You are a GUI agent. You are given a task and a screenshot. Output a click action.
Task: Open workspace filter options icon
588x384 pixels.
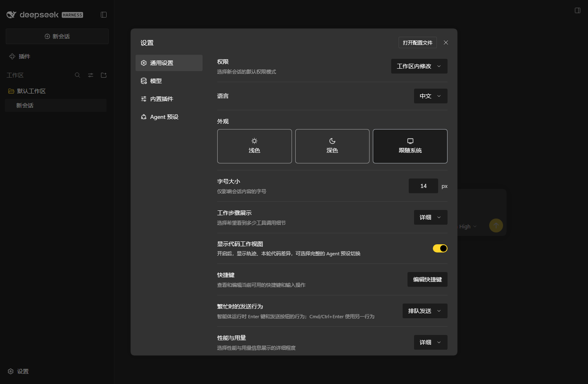[91, 75]
